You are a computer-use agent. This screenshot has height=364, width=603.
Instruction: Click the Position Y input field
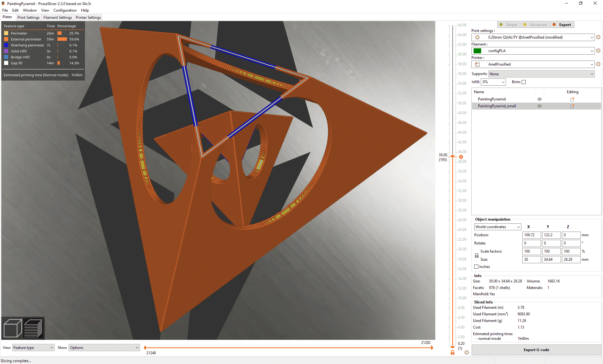point(551,235)
